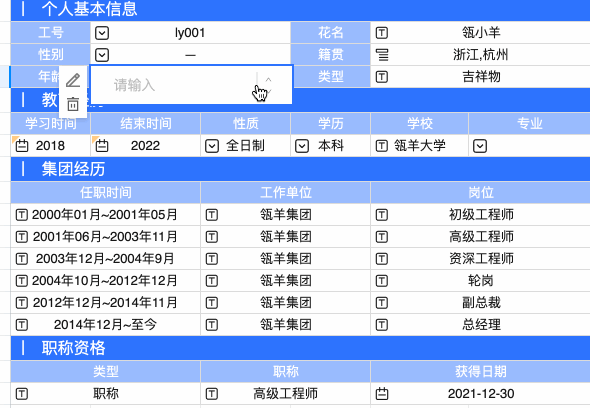The width and height of the screenshot is (590, 408).
Task: Click the 职称资格 section header
Action: pyautogui.click(x=300, y=348)
